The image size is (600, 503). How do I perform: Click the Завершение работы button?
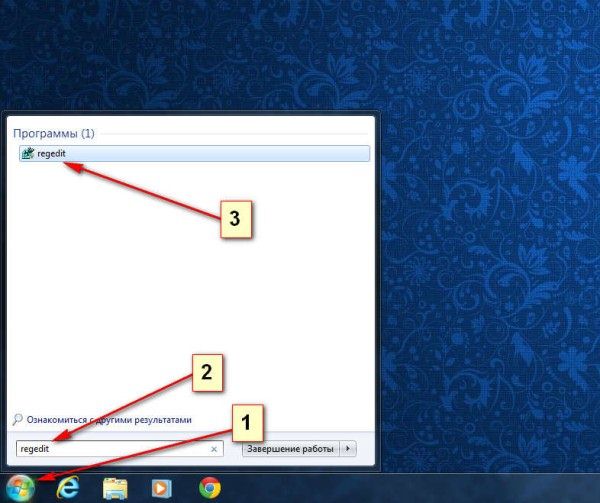[x=290, y=449]
